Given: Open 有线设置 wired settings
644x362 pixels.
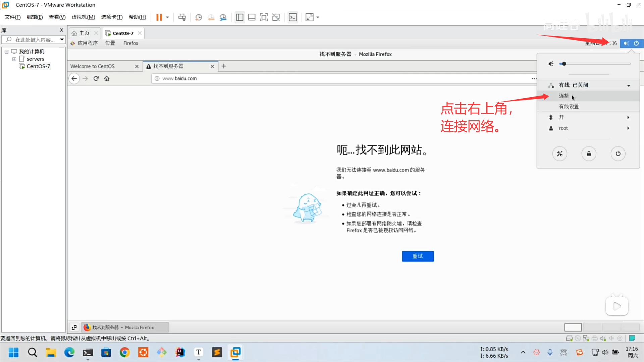Looking at the screenshot, I should click(x=569, y=107).
